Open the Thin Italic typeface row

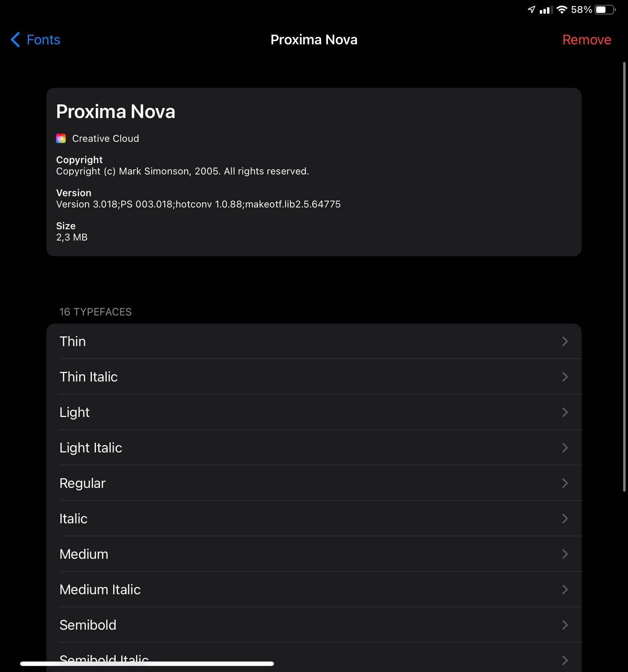[x=314, y=377]
